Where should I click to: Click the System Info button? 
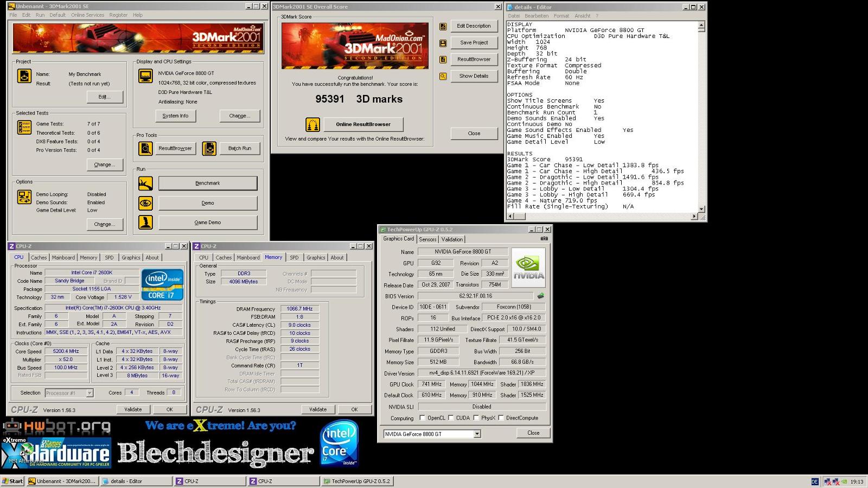pyautogui.click(x=175, y=116)
